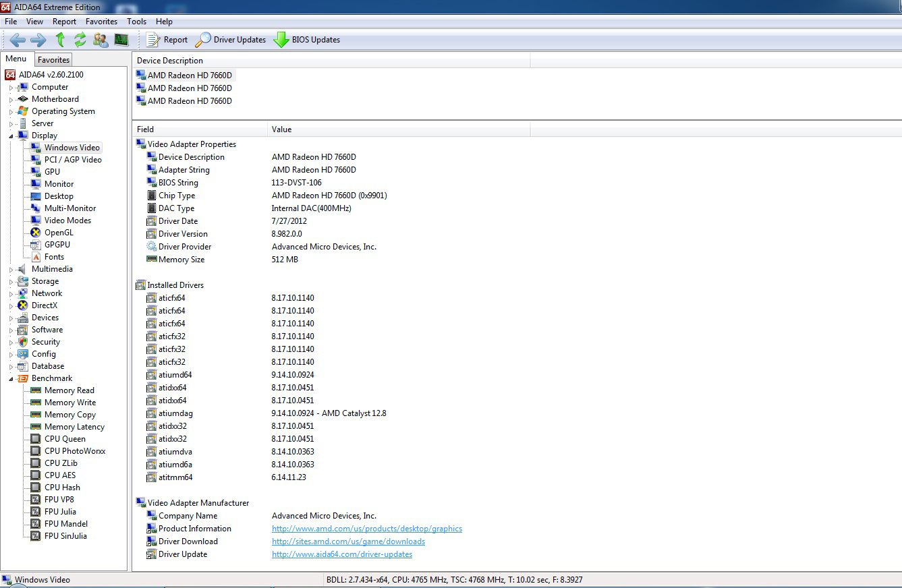This screenshot has width=902, height=588.
Task: Select the Memory Latency benchmark icon
Action: 36,427
